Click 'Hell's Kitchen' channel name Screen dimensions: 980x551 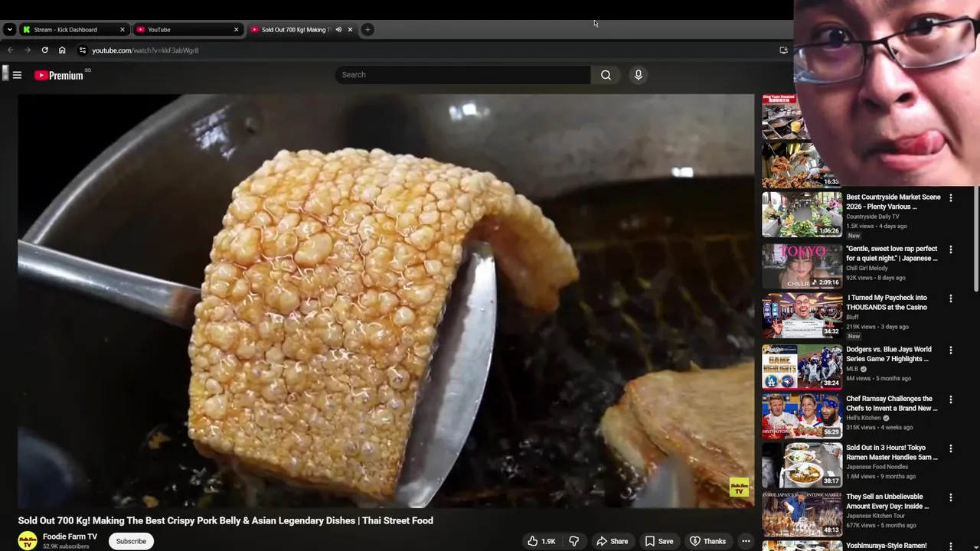(x=863, y=418)
